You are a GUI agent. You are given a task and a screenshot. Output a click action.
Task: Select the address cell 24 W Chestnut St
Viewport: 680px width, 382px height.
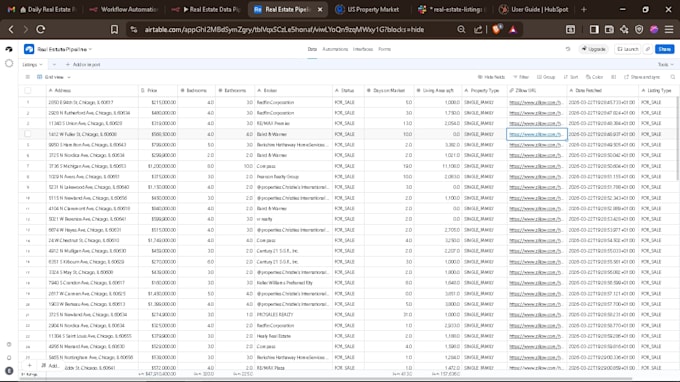(x=92, y=240)
